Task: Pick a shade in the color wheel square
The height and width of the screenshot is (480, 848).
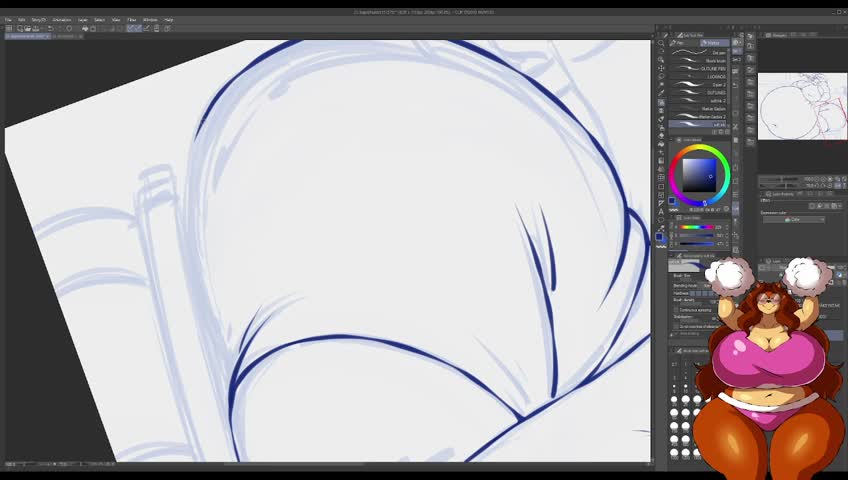Action: click(x=699, y=175)
